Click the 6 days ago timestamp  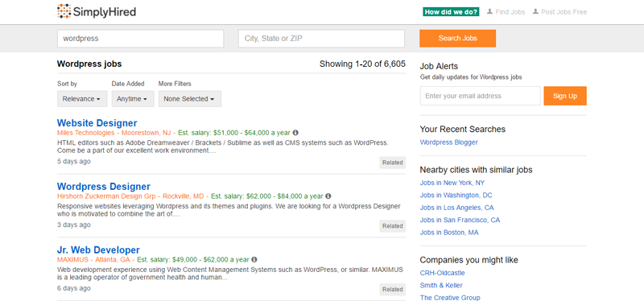coord(74,288)
